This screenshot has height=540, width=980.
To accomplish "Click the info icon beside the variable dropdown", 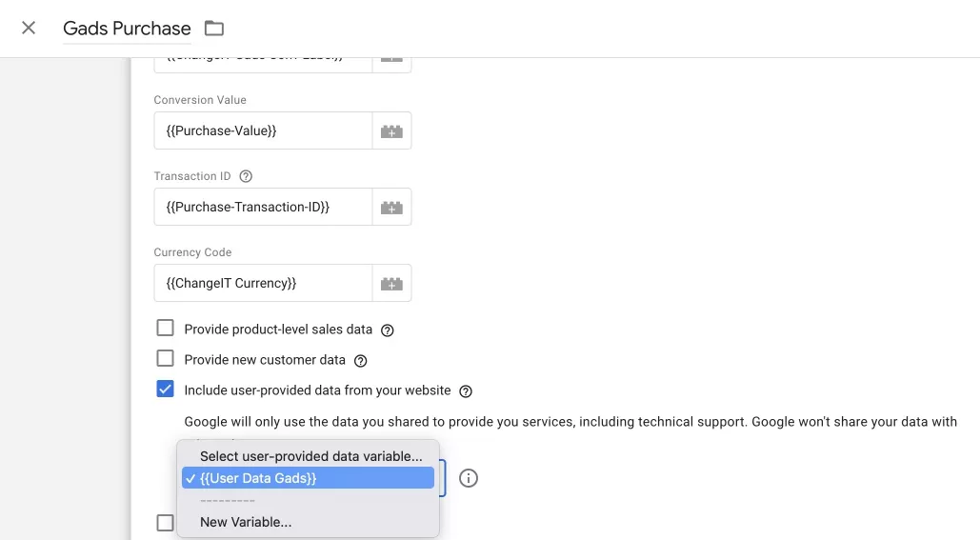I will click(x=469, y=478).
